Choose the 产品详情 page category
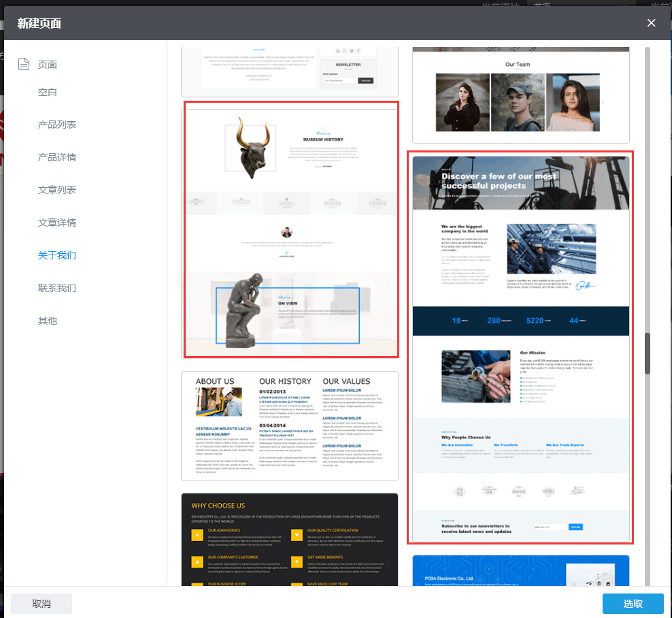 point(57,157)
